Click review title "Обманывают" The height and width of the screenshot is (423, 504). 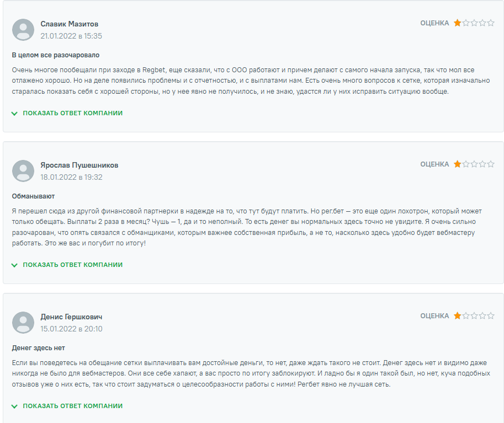click(33, 196)
